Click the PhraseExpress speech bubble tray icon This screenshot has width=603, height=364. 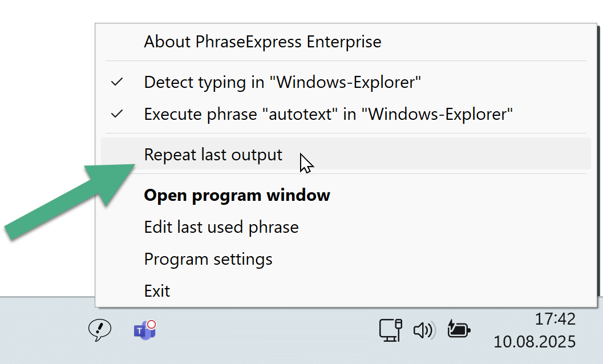100,330
